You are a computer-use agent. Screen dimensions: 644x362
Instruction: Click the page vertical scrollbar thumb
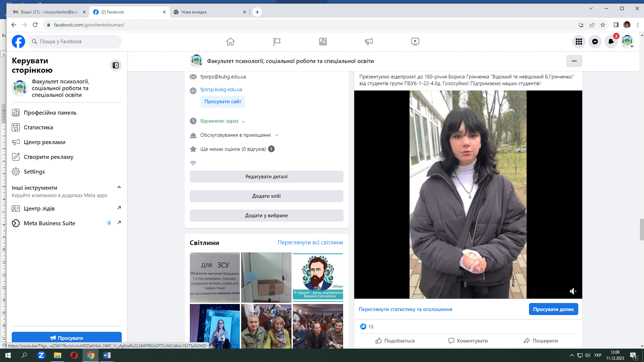point(642,229)
